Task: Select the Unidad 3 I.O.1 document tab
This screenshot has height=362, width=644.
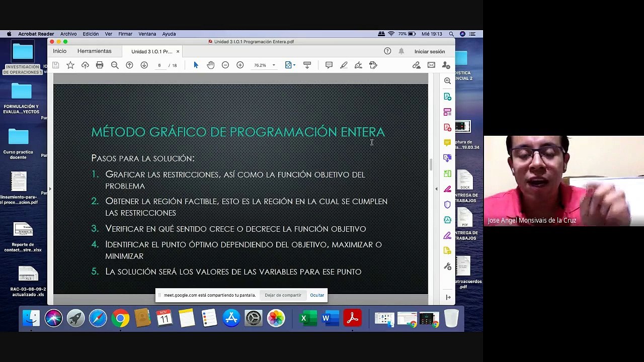Action: pyautogui.click(x=151, y=51)
